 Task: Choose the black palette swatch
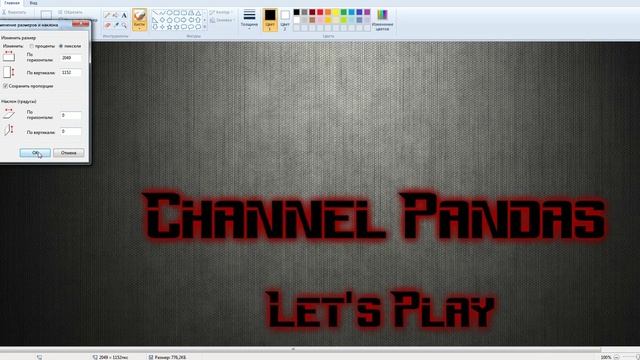coord(296,12)
